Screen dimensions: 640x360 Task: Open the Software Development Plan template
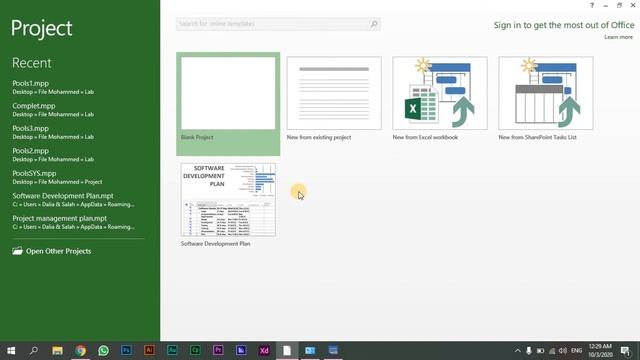click(228, 205)
